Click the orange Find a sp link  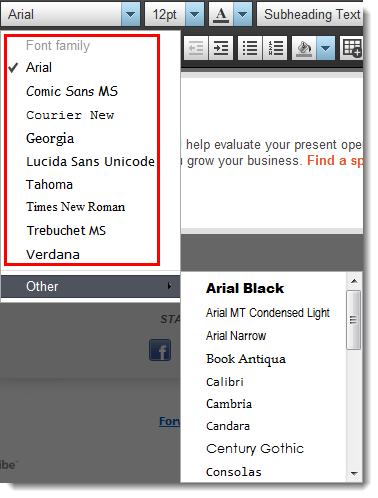click(335, 161)
